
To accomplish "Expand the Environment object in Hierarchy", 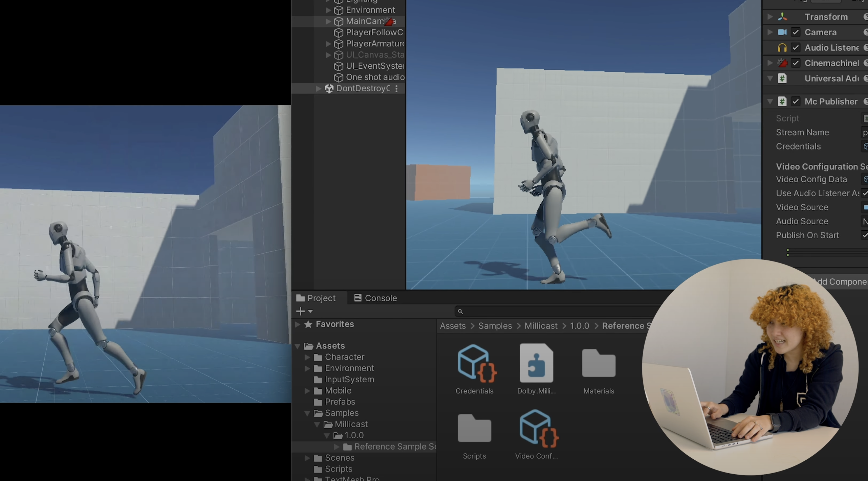I will [x=328, y=10].
